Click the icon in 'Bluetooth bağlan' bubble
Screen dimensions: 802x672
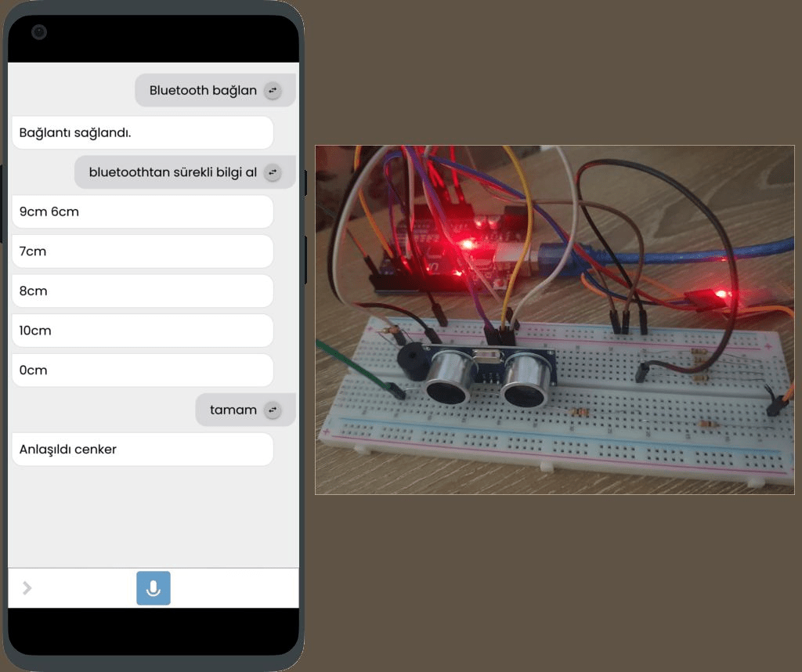pos(273,91)
